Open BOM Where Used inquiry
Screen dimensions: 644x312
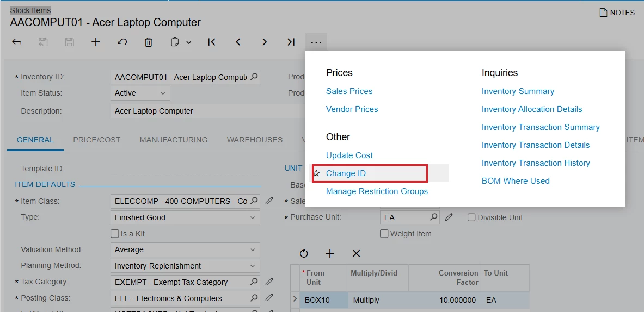516,181
